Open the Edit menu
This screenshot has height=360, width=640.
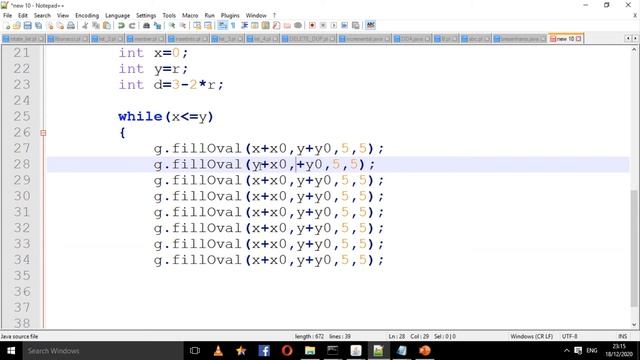point(23,16)
